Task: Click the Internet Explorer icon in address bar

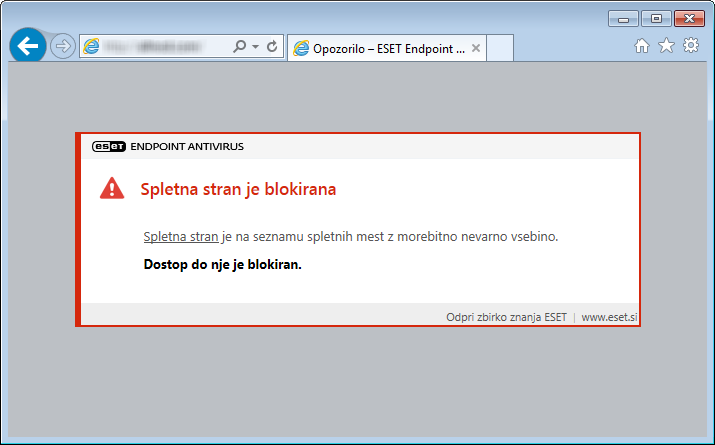Action: tap(92, 47)
